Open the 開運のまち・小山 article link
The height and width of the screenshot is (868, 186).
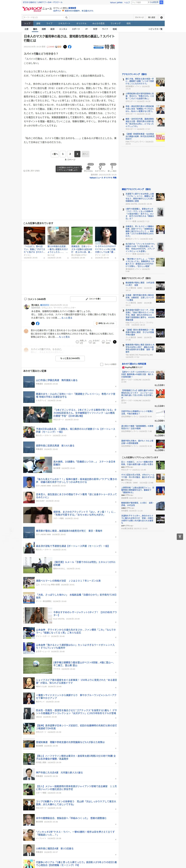pyautogui.click(x=76, y=395)
